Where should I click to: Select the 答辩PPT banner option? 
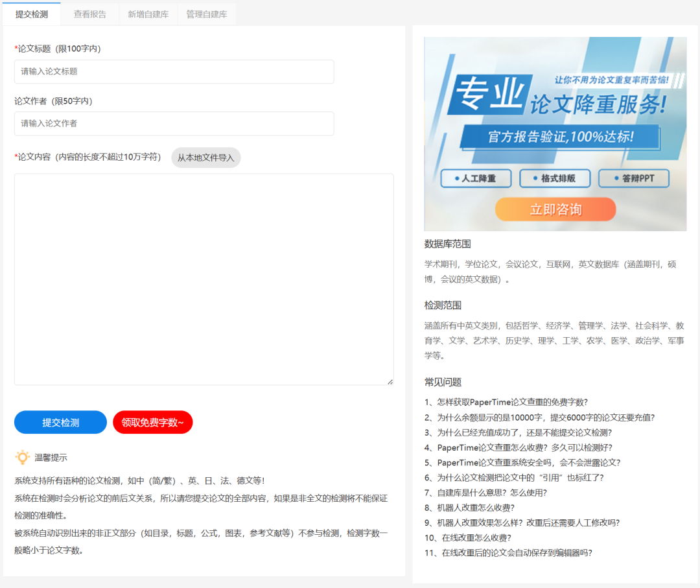pos(633,178)
